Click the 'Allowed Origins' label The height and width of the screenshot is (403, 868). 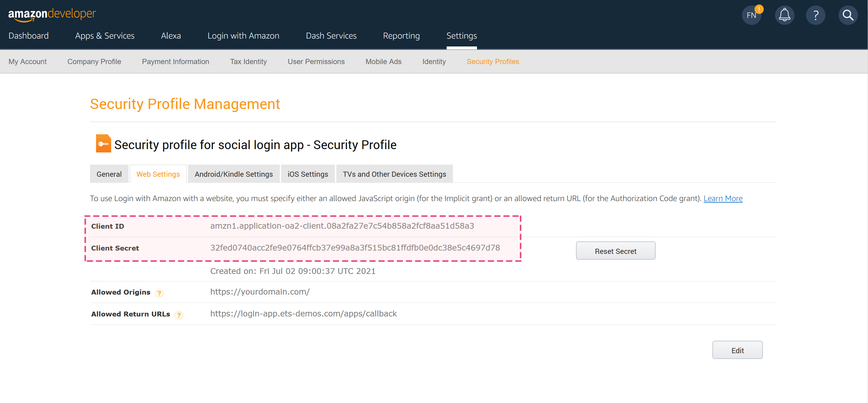(121, 292)
